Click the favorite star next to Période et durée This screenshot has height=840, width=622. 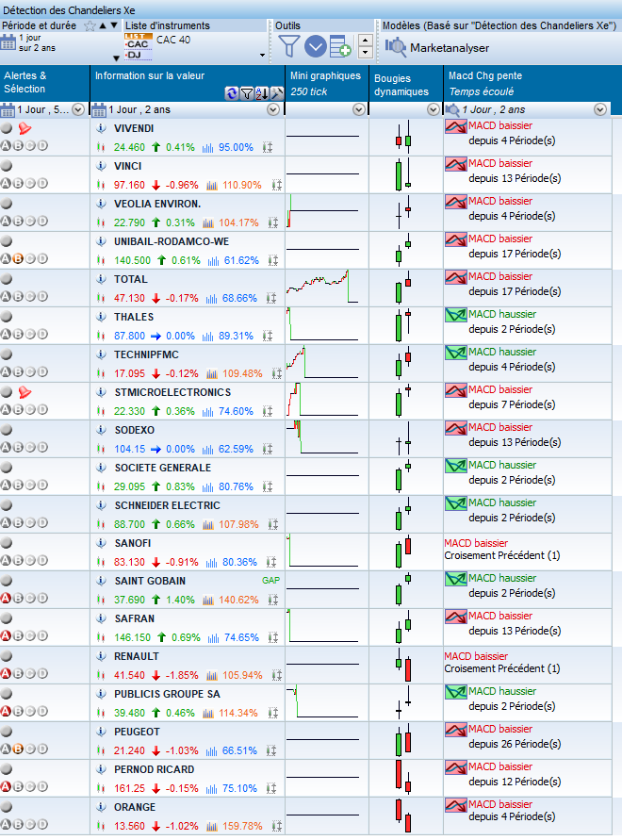90,25
